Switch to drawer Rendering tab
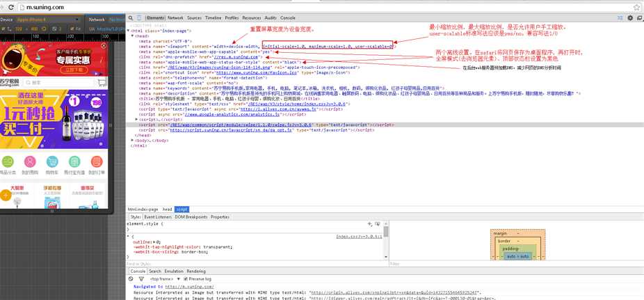The image size is (644, 300). point(196,271)
